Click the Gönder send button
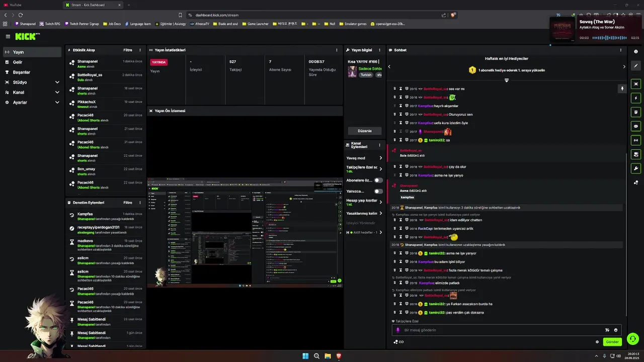The image size is (644, 362). tap(612, 342)
